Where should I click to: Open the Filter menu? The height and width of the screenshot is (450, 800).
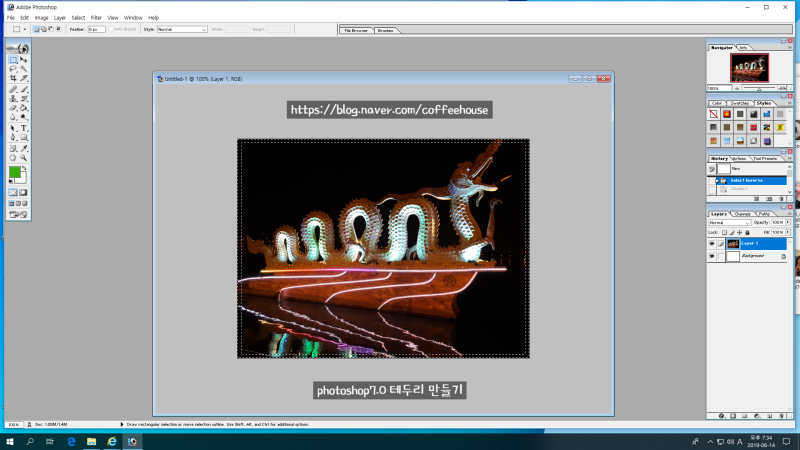tap(96, 18)
